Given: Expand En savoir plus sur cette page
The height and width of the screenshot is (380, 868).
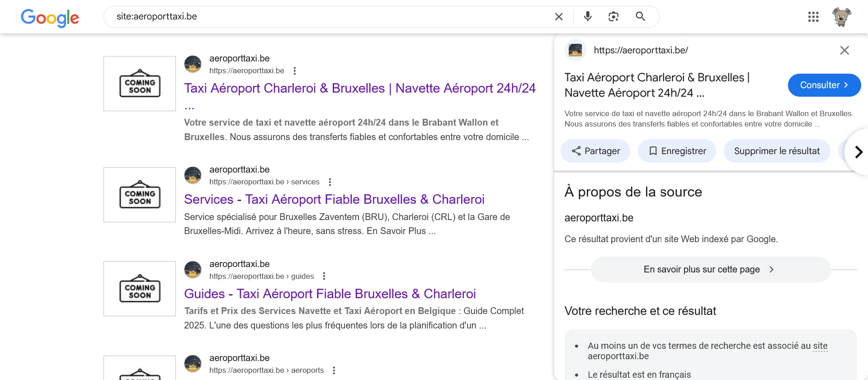Looking at the screenshot, I should [x=710, y=269].
